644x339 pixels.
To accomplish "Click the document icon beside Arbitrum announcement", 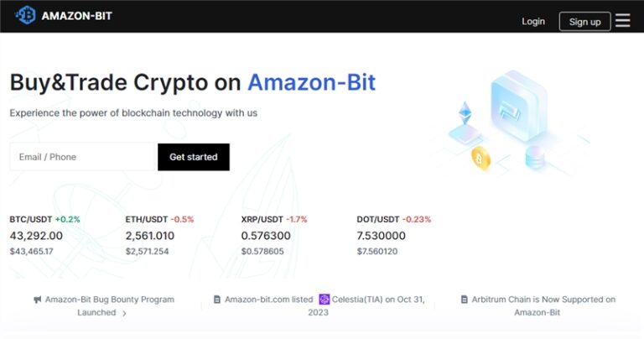I will tap(464, 300).
